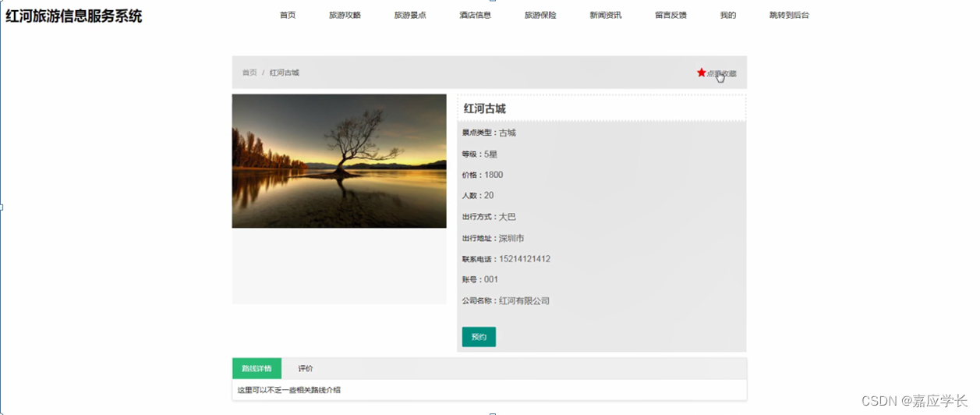Click the 预约 booking button
This screenshot has width=980, height=415.
[x=479, y=337]
